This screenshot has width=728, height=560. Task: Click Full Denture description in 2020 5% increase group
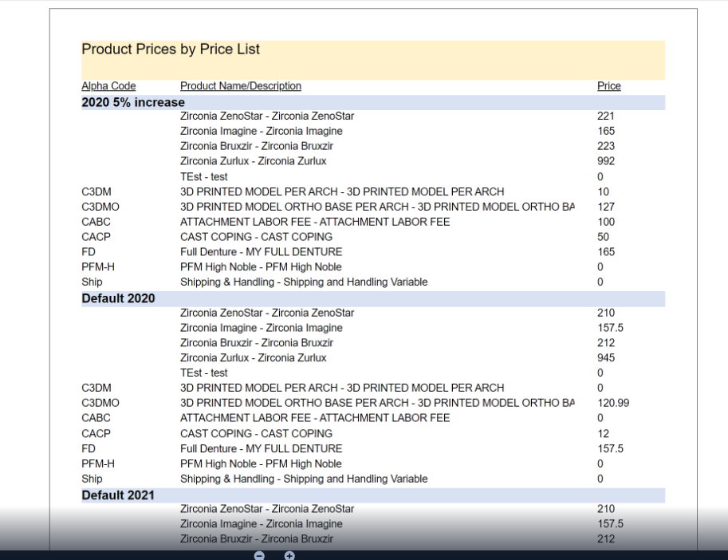(261, 252)
